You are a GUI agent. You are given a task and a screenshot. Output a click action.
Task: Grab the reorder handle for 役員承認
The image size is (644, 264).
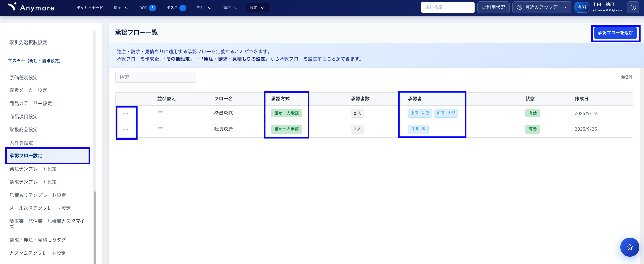pyautogui.click(x=161, y=113)
